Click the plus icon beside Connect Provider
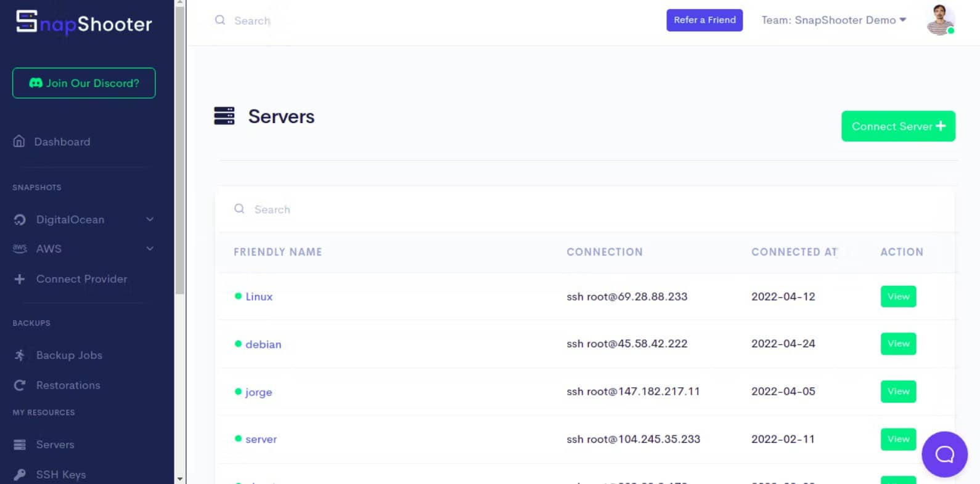980x484 pixels. click(20, 279)
